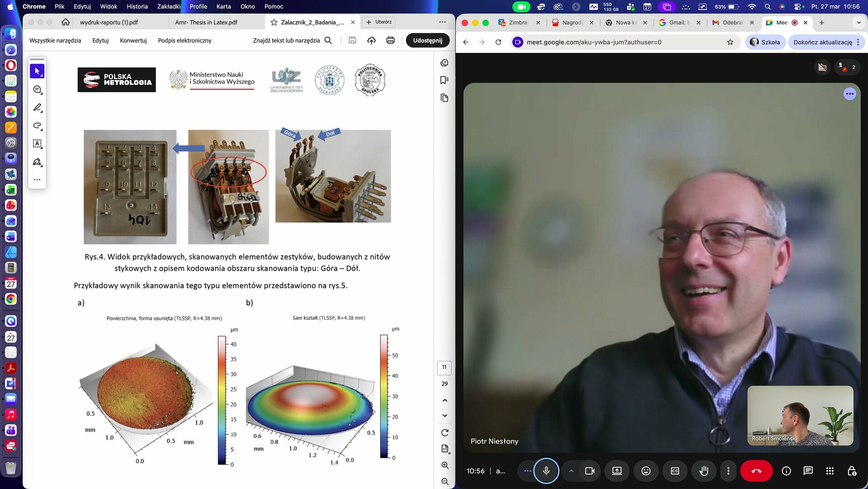
Task: Open Trash in the Dock
Action: (x=11, y=467)
